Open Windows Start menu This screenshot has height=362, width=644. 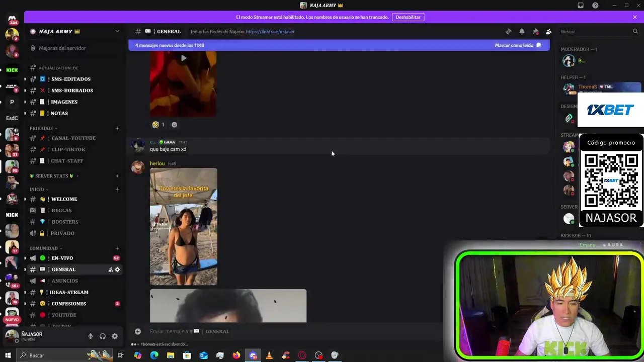pyautogui.click(x=8, y=355)
